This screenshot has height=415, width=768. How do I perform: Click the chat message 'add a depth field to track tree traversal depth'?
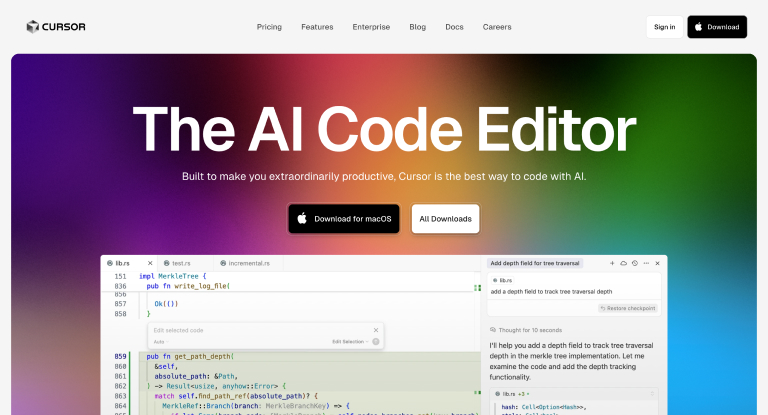tap(552, 292)
